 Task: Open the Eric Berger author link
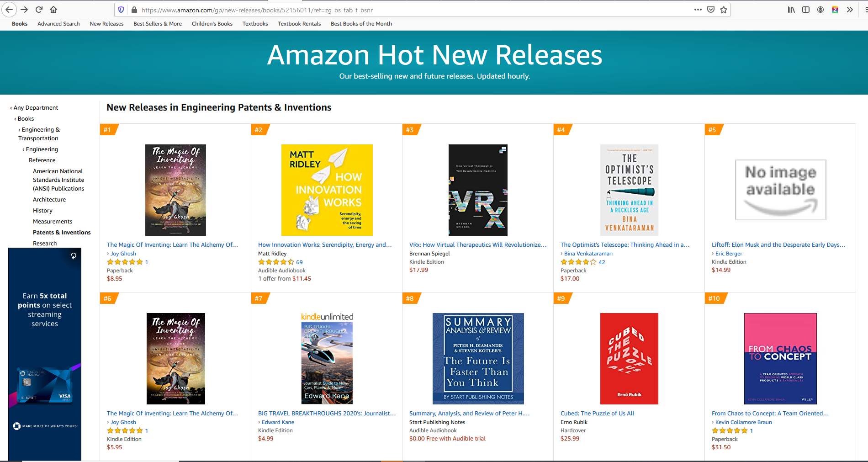tap(729, 254)
